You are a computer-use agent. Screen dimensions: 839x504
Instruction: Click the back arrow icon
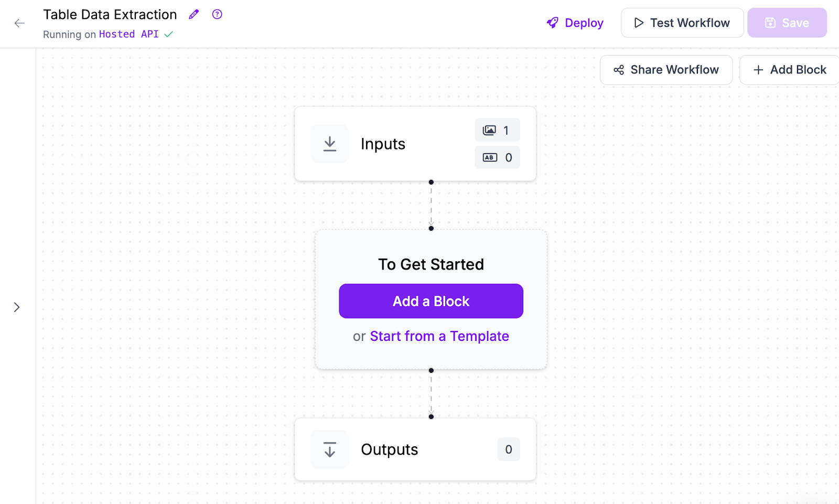(x=19, y=23)
